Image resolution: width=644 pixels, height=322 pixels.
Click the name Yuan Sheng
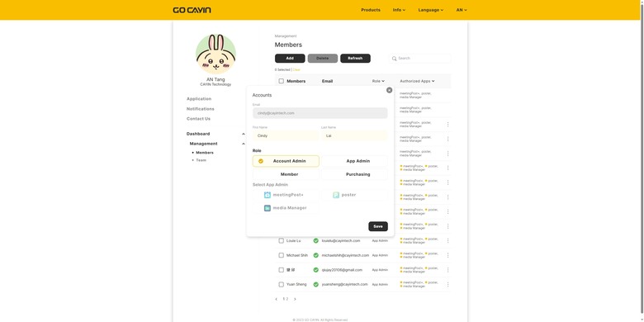click(x=296, y=284)
